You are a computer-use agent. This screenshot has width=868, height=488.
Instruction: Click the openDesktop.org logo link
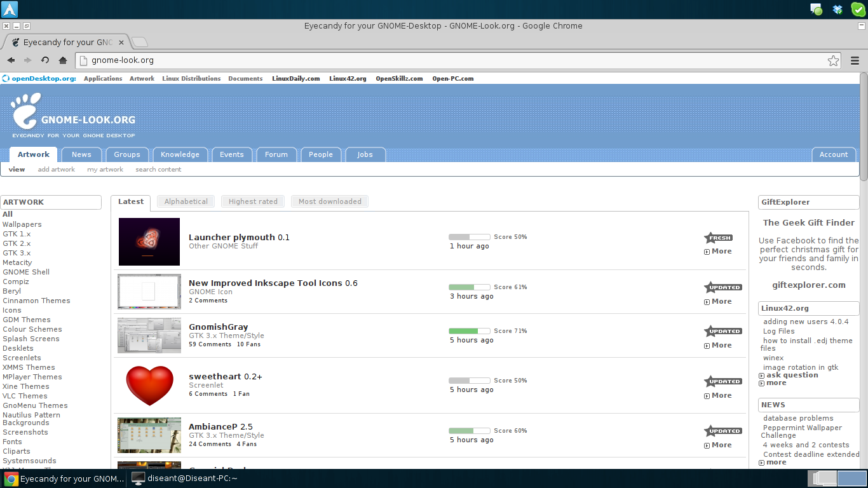tap(39, 79)
